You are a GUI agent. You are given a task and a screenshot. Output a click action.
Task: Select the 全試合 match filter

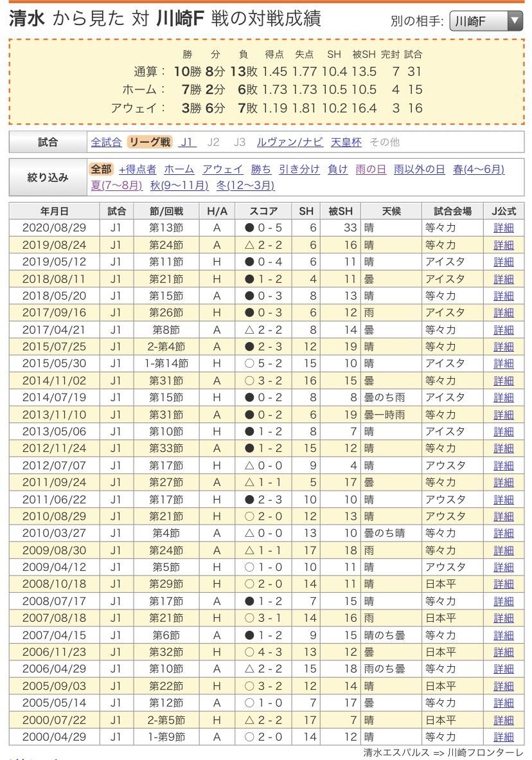point(106,142)
